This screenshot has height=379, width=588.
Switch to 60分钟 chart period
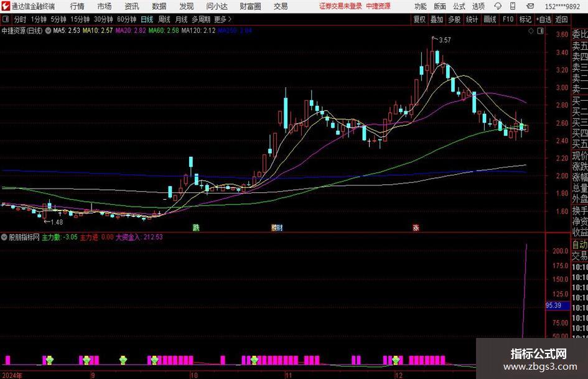(x=126, y=19)
